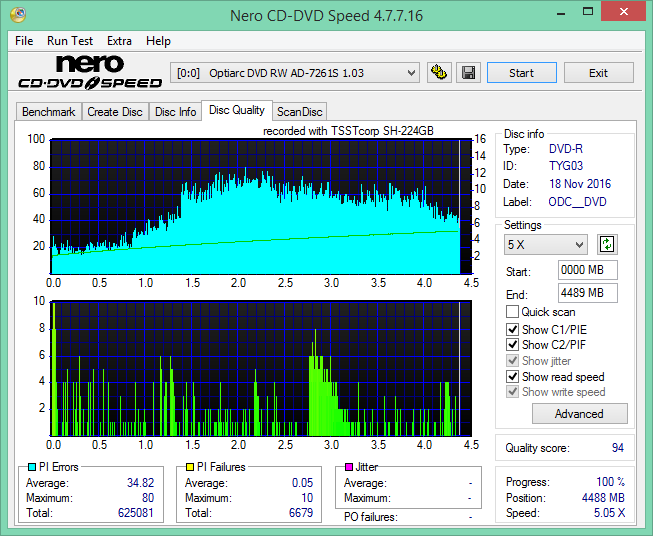Toggle the Show jitter checkbox
The image size is (653, 536).
512,361
